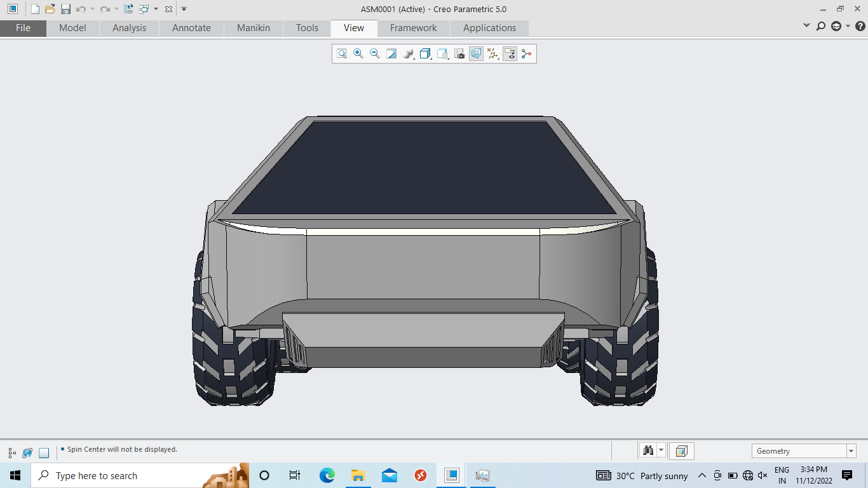Click the weather widget showing 30°C Partly sunny
868x488 pixels.
pos(642,475)
